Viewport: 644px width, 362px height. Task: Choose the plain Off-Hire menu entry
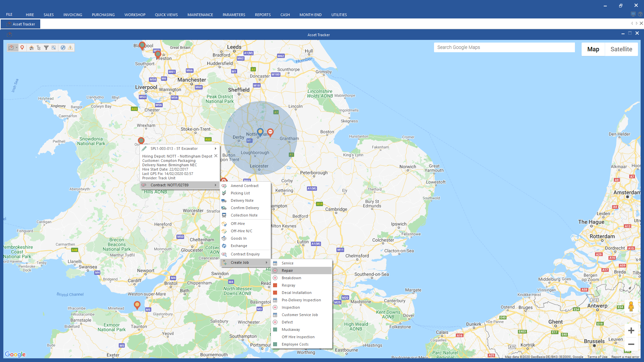click(245, 224)
